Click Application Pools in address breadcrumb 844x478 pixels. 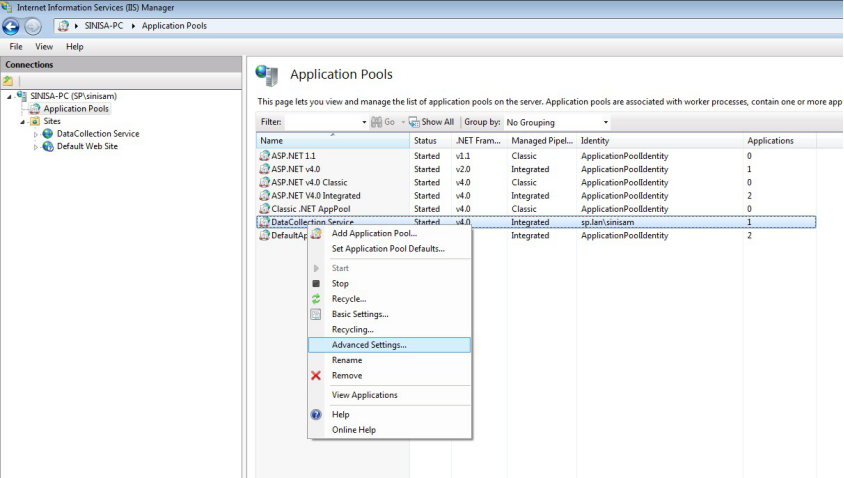[174, 26]
